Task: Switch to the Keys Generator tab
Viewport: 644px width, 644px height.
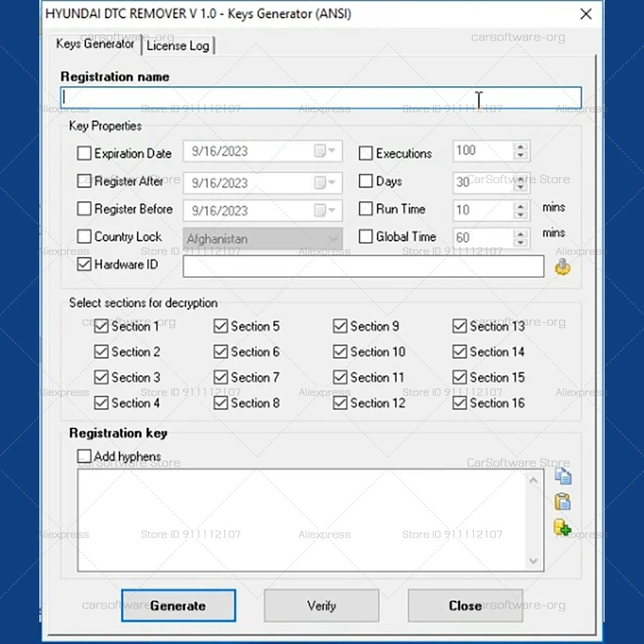Action: [95, 44]
